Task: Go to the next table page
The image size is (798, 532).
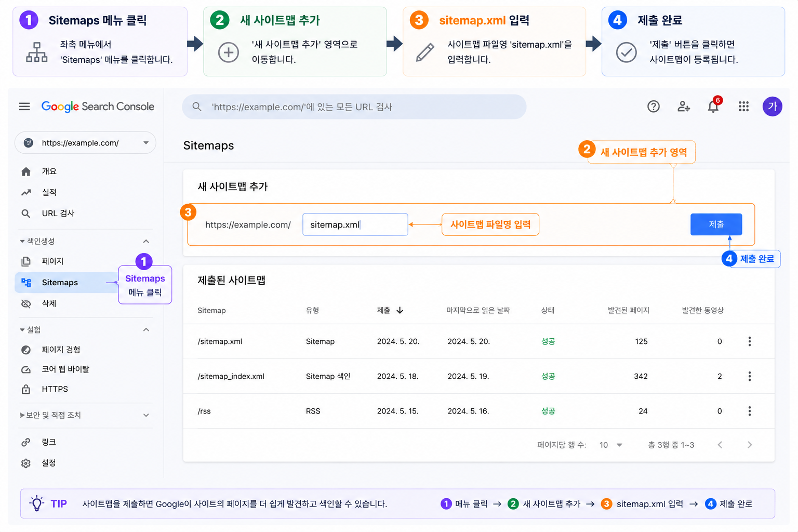Action: pos(750,445)
